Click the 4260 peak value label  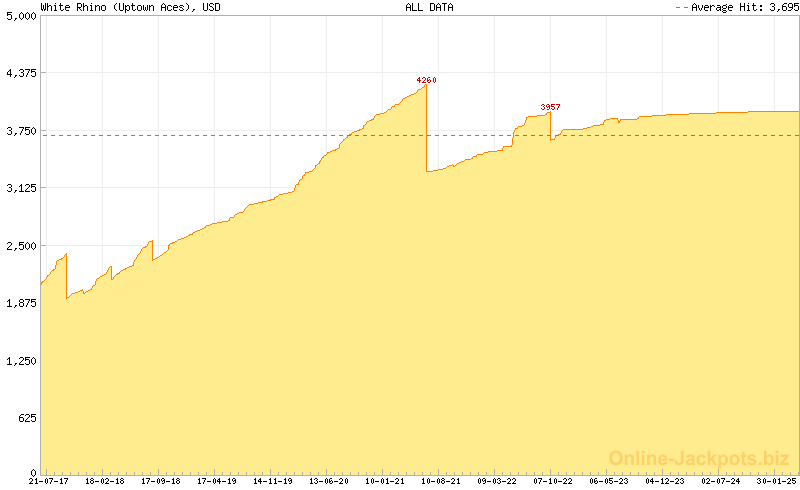coord(426,80)
